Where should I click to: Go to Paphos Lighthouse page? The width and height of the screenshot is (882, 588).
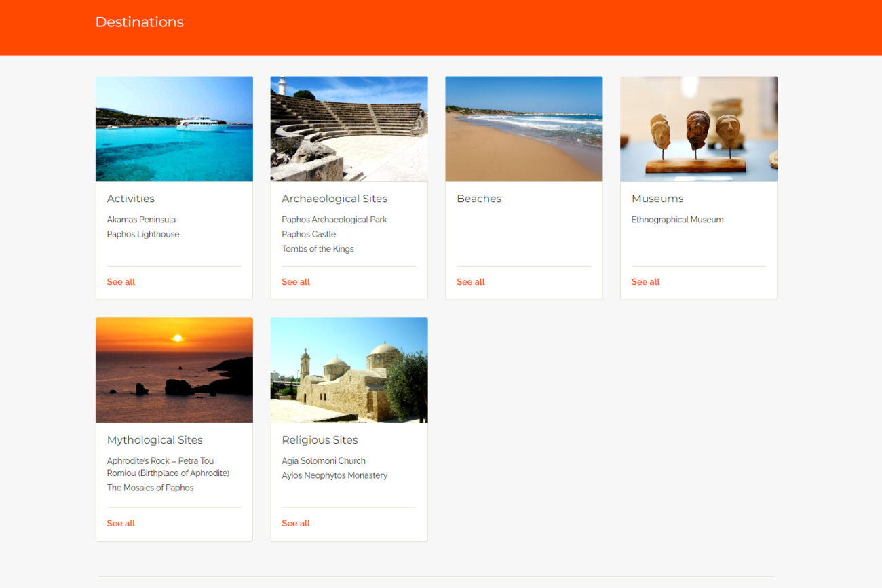[x=143, y=235]
